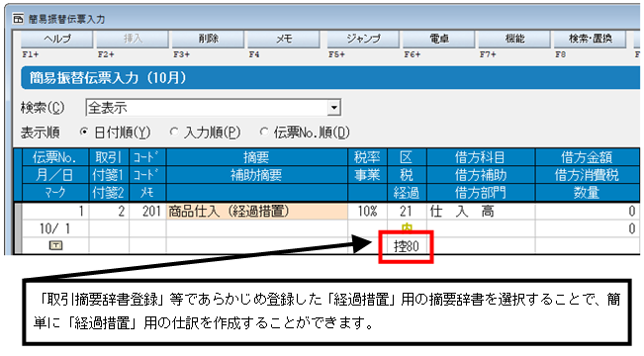
Task: Click the 10/ 1 date cell
Action: pos(55,228)
